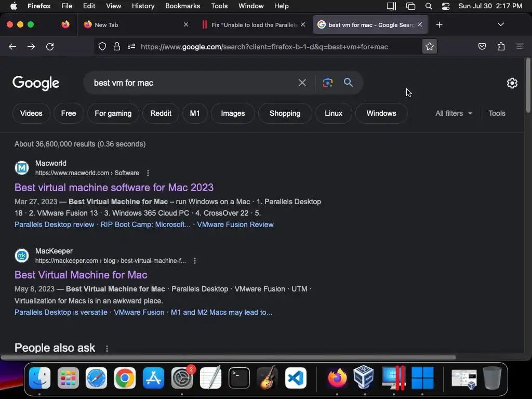Open People also ask options menu
Viewport: 532px width, 399px height.
[x=107, y=349]
